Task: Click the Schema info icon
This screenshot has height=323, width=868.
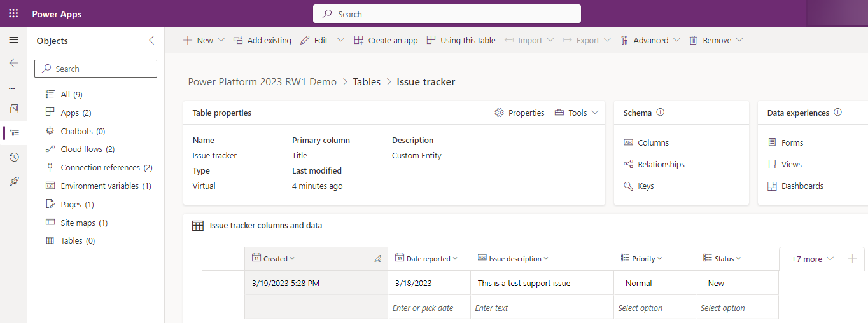Action: [660, 113]
